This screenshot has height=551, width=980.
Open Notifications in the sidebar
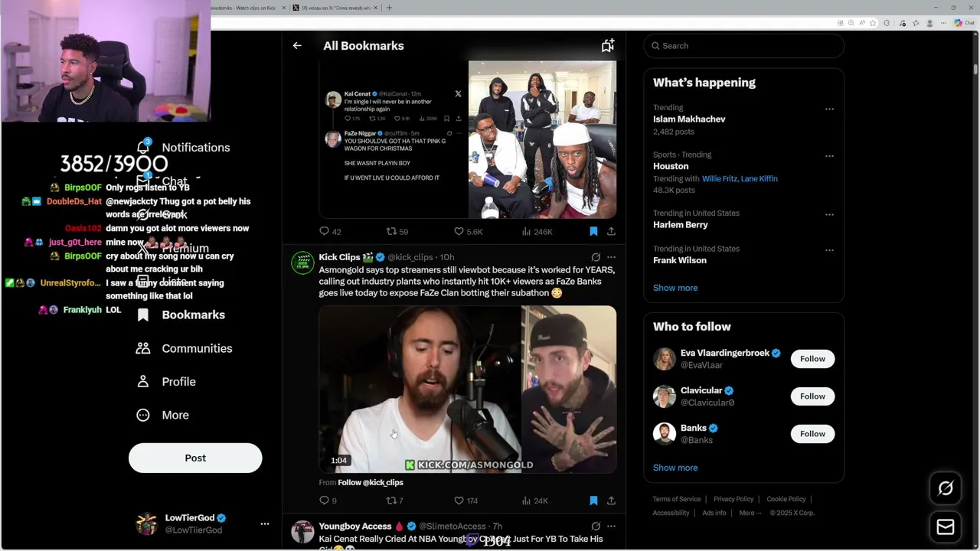[183, 147]
